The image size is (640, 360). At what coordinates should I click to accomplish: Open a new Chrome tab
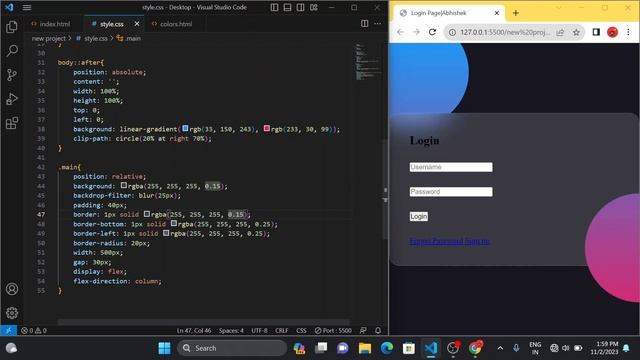(516, 13)
